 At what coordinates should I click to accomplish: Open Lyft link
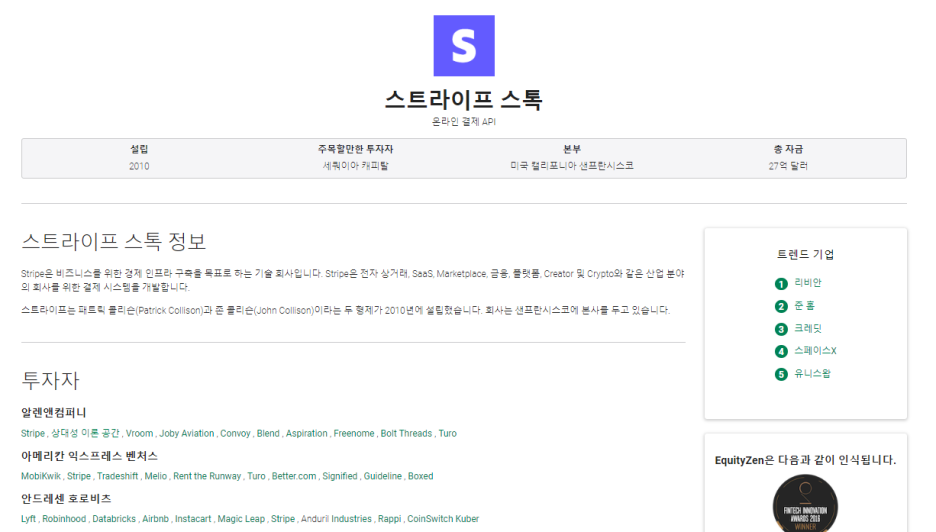(28, 519)
